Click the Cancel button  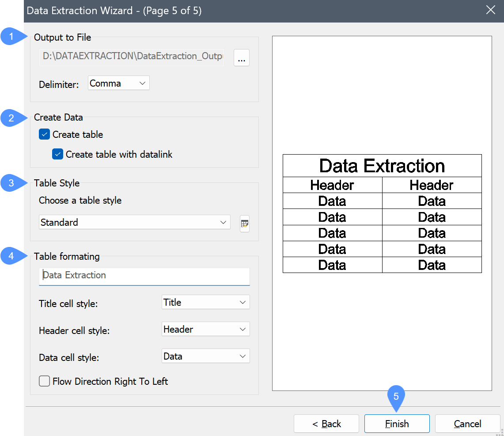[x=467, y=424]
